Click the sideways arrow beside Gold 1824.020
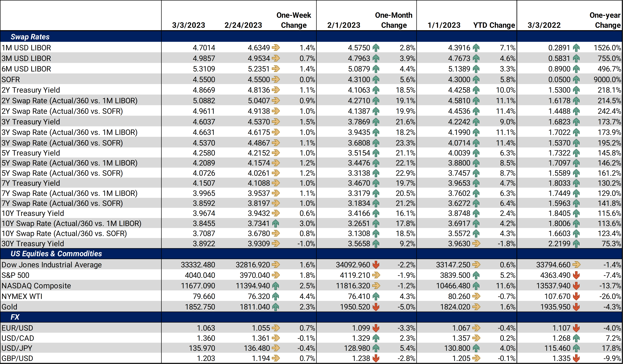The image size is (623, 364). coord(476,307)
